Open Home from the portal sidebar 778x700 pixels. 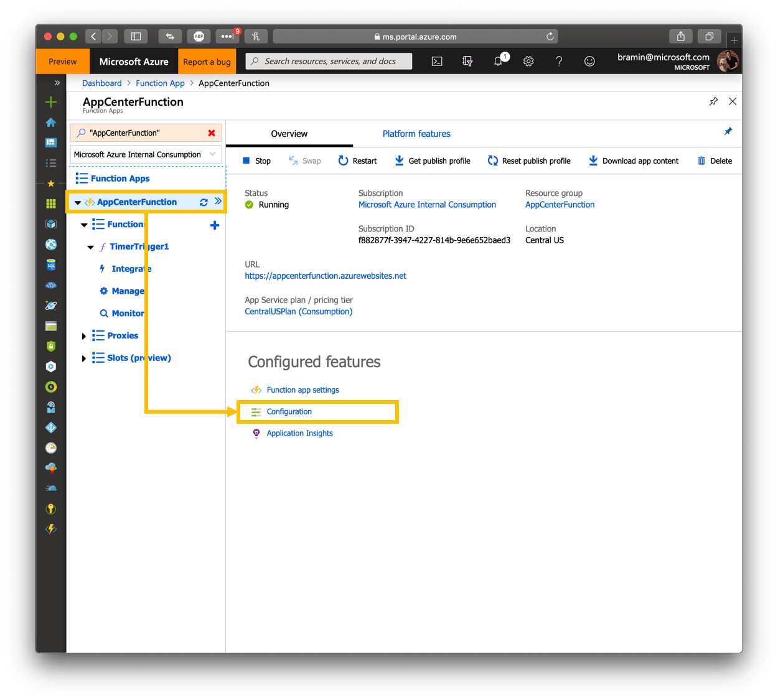coord(51,123)
